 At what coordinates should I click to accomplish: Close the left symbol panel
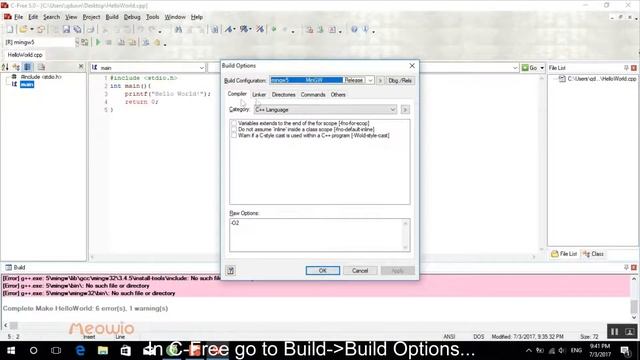(81, 66)
